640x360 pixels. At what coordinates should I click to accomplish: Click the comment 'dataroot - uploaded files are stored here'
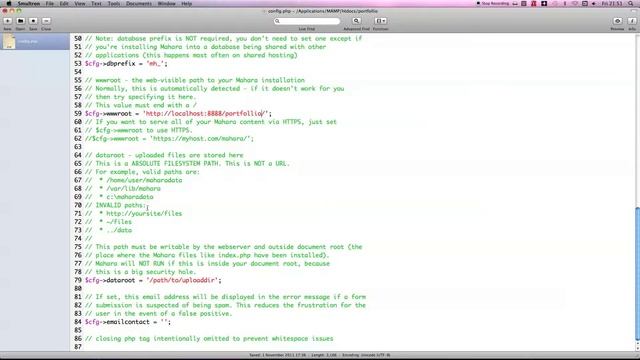click(x=164, y=156)
